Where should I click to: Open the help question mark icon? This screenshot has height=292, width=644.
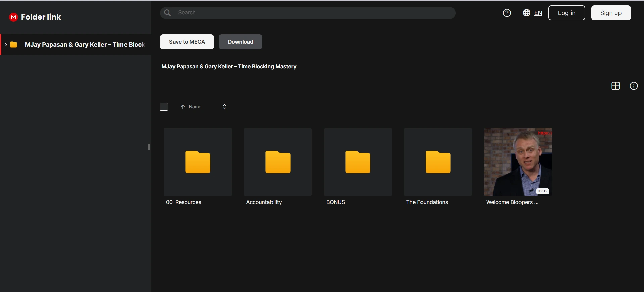click(507, 13)
